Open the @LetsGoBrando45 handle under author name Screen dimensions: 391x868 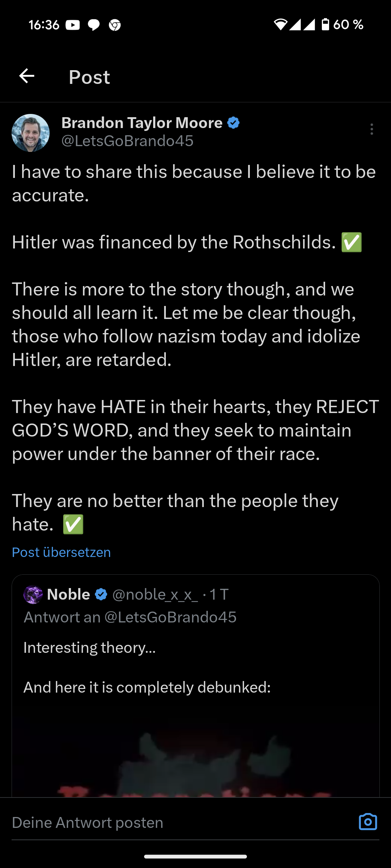127,141
